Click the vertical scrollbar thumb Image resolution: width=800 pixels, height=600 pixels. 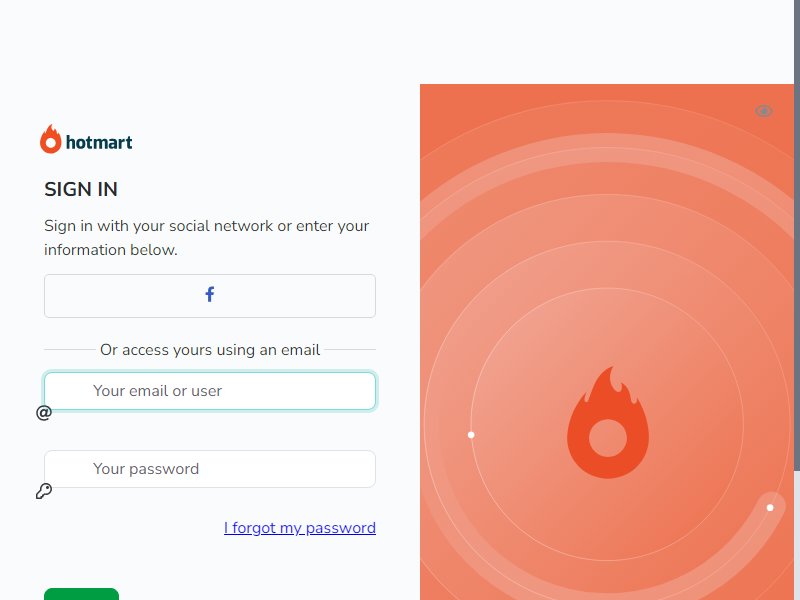797,235
